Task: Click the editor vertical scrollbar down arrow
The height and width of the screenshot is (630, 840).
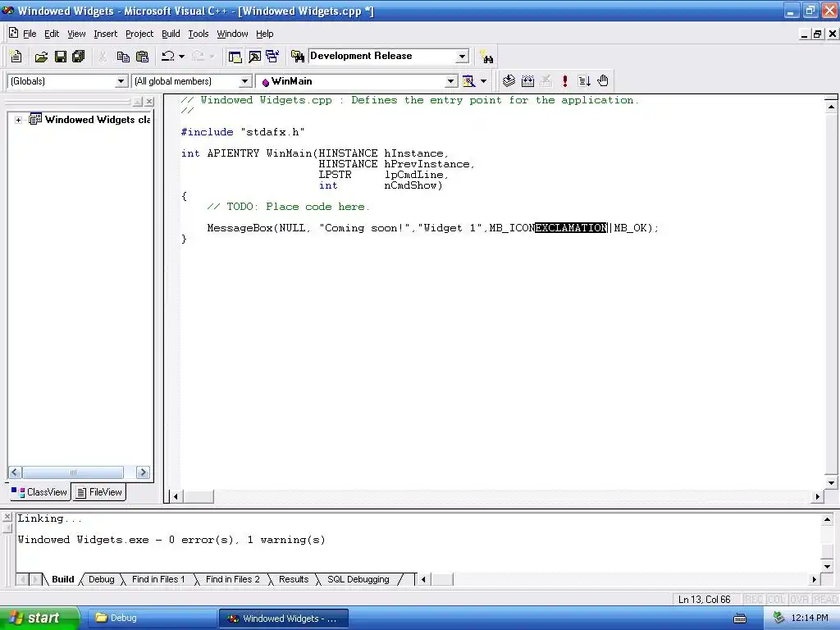Action: coord(831,482)
